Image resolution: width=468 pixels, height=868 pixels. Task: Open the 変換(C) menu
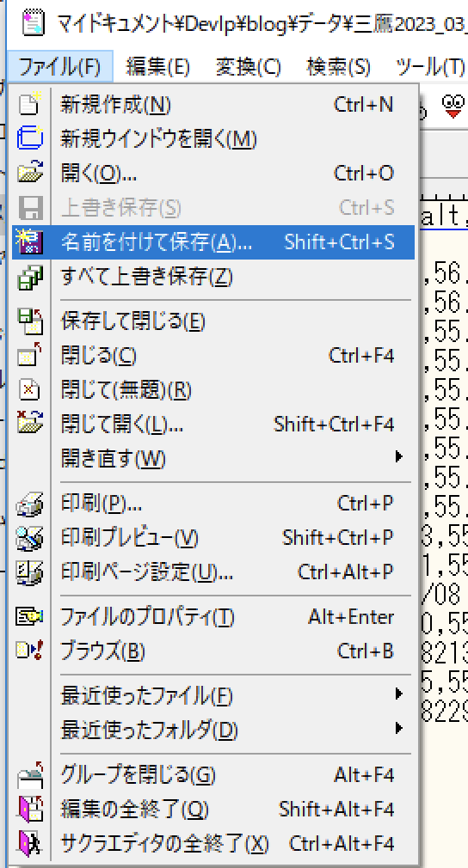pyautogui.click(x=248, y=67)
